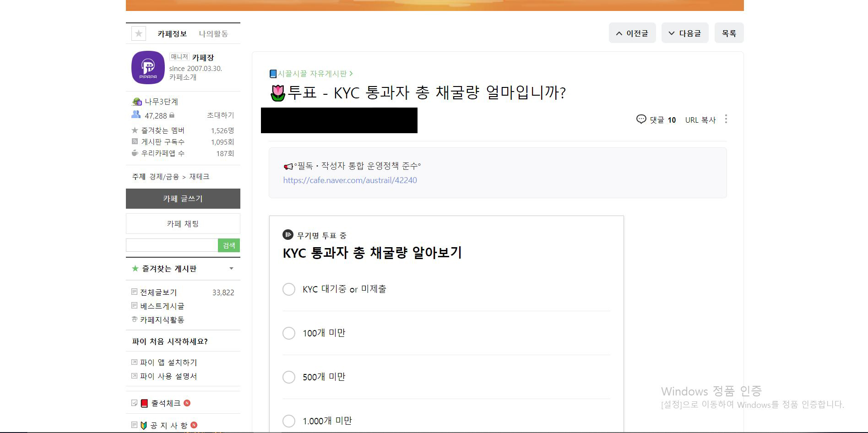868x433 pixels.
Task: Click the tulip emoji in the post title
Action: (278, 93)
